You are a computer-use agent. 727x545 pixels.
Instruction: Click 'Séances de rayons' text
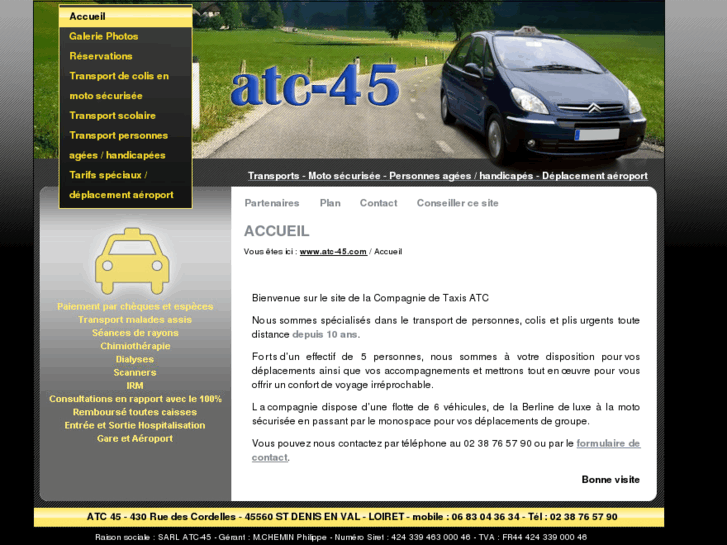[135, 333]
